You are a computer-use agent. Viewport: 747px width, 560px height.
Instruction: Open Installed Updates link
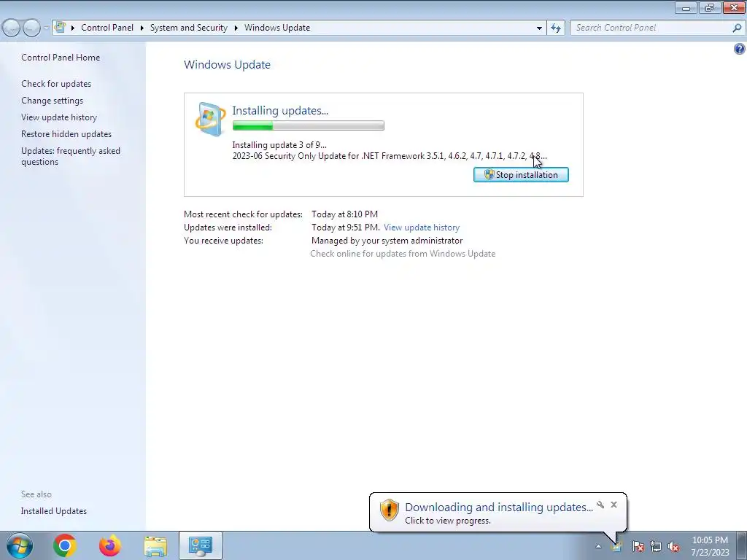54,511
